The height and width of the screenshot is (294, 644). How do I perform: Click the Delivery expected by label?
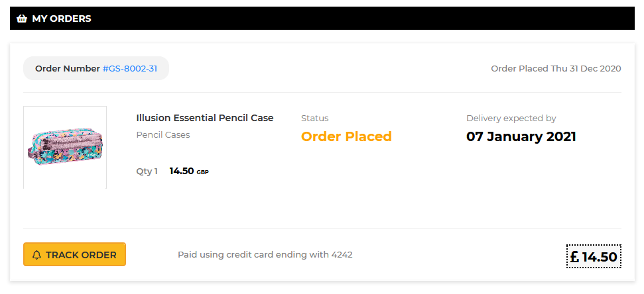(511, 119)
